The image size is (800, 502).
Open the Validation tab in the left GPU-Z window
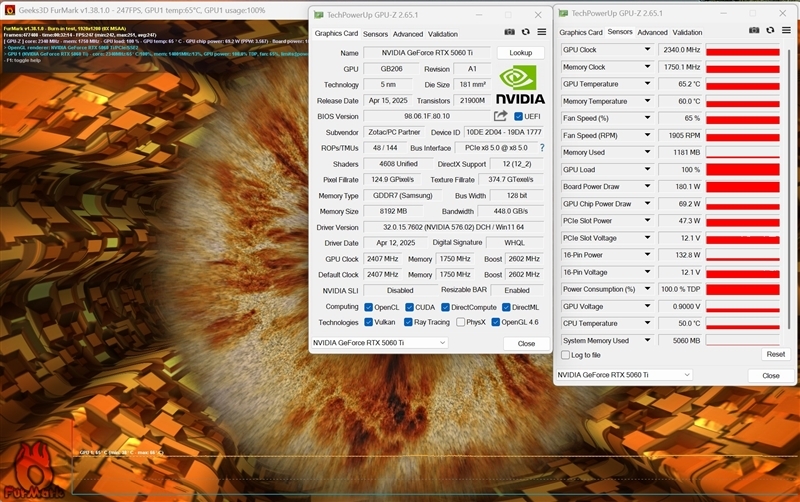point(442,34)
